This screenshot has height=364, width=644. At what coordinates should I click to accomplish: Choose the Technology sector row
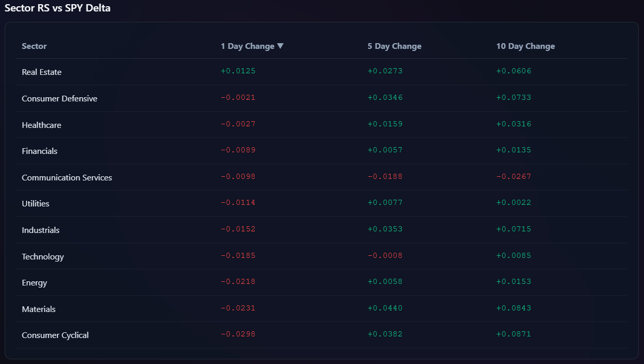click(x=43, y=257)
